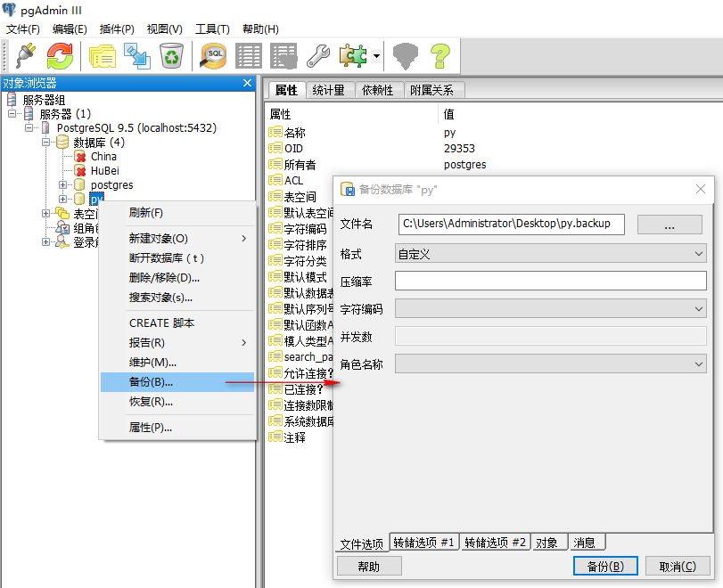723x588 pixels.
Task: Open the 文件(F) menu
Action: pyautogui.click(x=22, y=29)
